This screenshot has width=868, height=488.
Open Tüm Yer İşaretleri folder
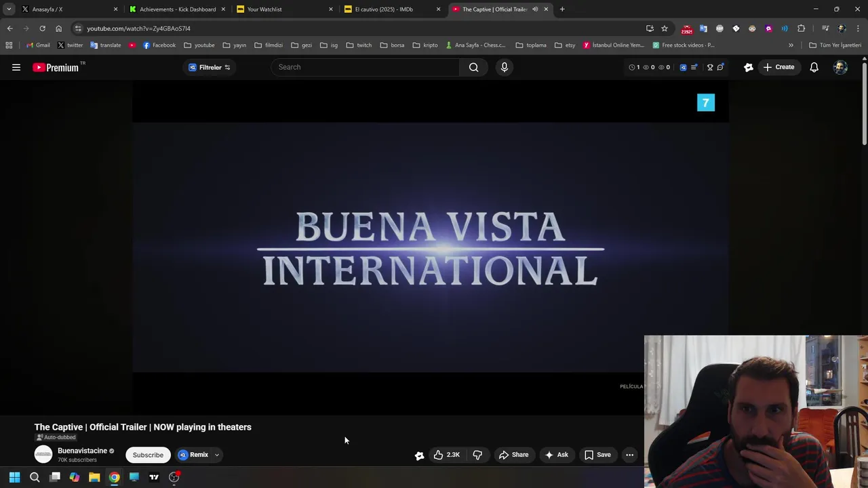coord(835,45)
